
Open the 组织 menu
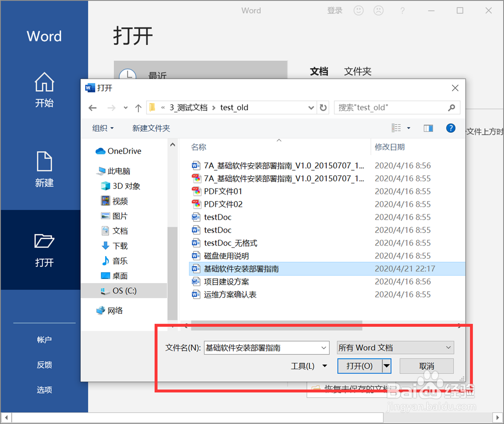click(x=103, y=128)
